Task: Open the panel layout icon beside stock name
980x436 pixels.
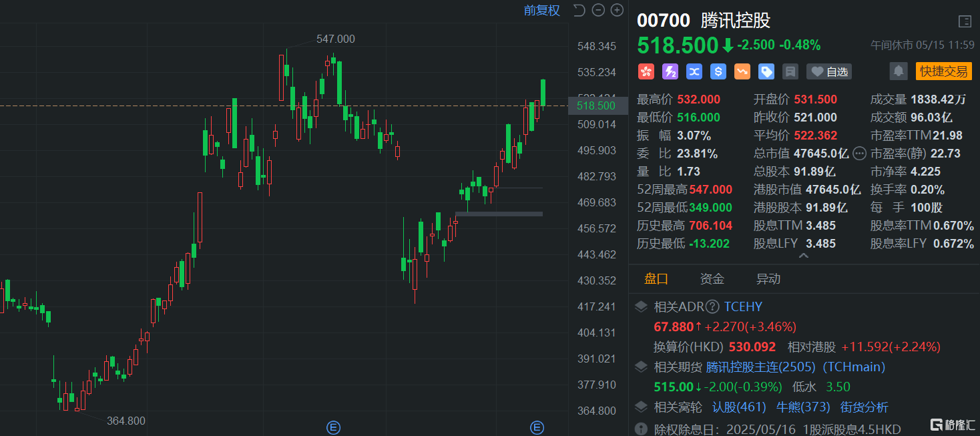Action: 965,21
